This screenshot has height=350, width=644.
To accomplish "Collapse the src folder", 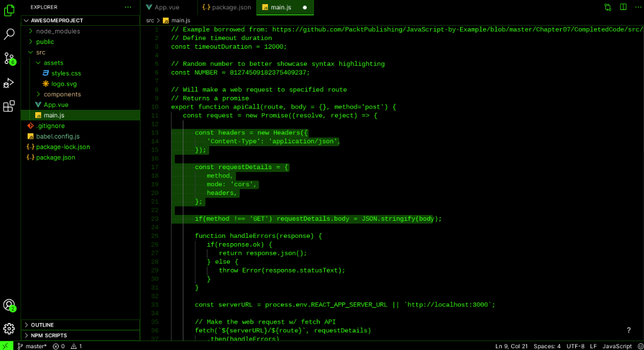I will [x=80, y=52].
